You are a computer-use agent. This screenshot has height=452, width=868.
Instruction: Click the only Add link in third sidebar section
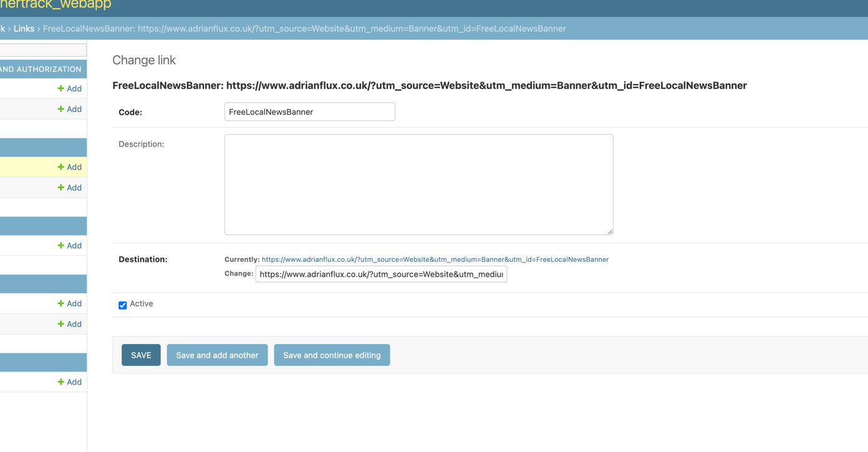click(69, 246)
